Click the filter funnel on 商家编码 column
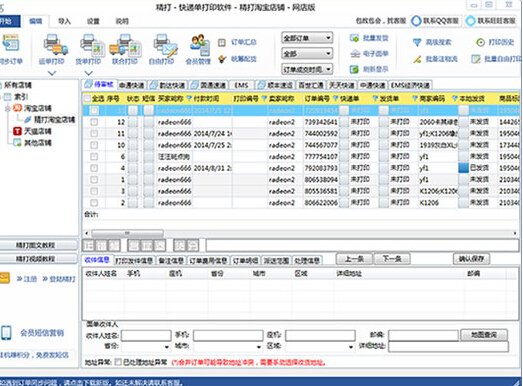523x386 pixels. click(415, 98)
